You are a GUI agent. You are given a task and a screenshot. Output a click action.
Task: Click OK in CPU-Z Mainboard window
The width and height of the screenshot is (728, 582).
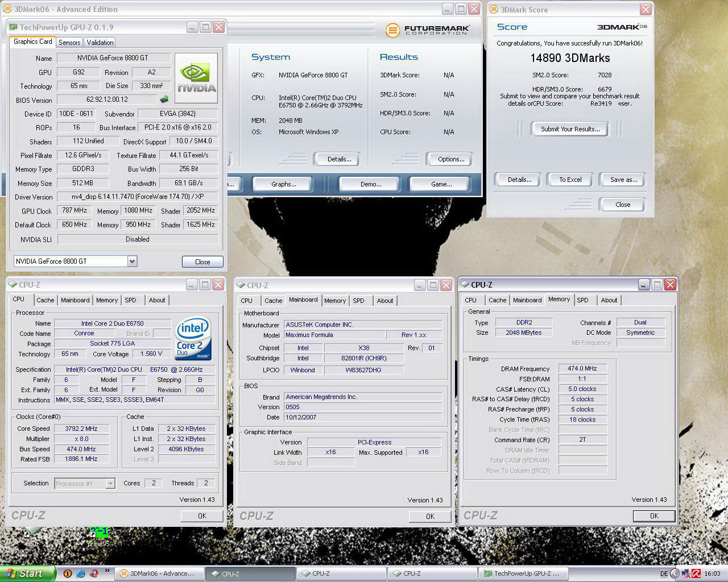(x=430, y=516)
